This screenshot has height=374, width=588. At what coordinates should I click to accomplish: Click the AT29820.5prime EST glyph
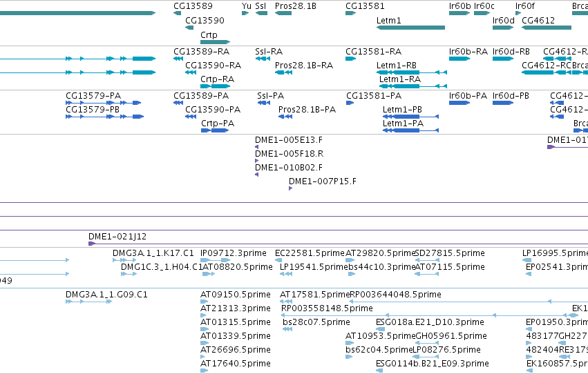coord(350,260)
